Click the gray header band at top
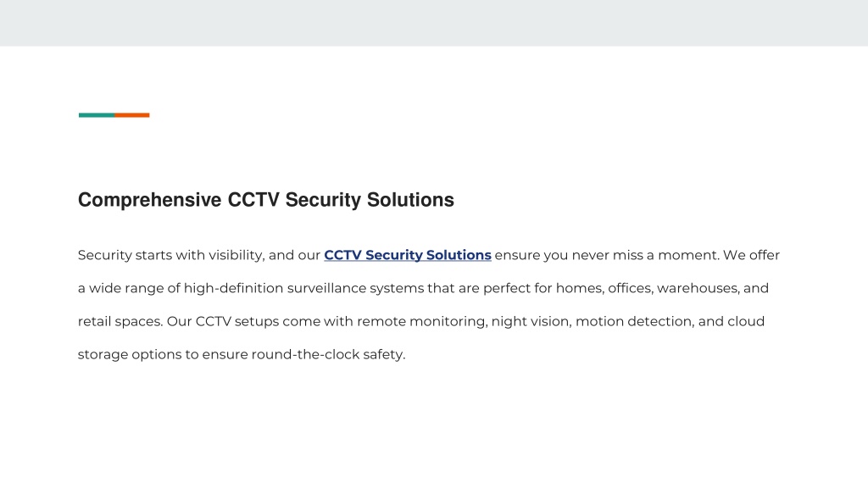Image resolution: width=868 pixels, height=488 pixels. click(x=434, y=23)
